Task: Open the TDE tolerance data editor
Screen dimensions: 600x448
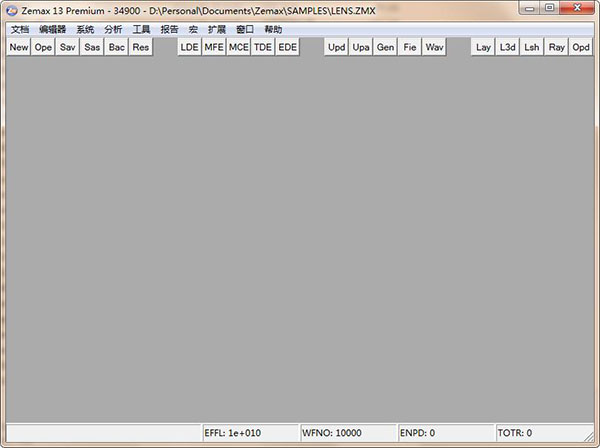Action: tap(263, 47)
